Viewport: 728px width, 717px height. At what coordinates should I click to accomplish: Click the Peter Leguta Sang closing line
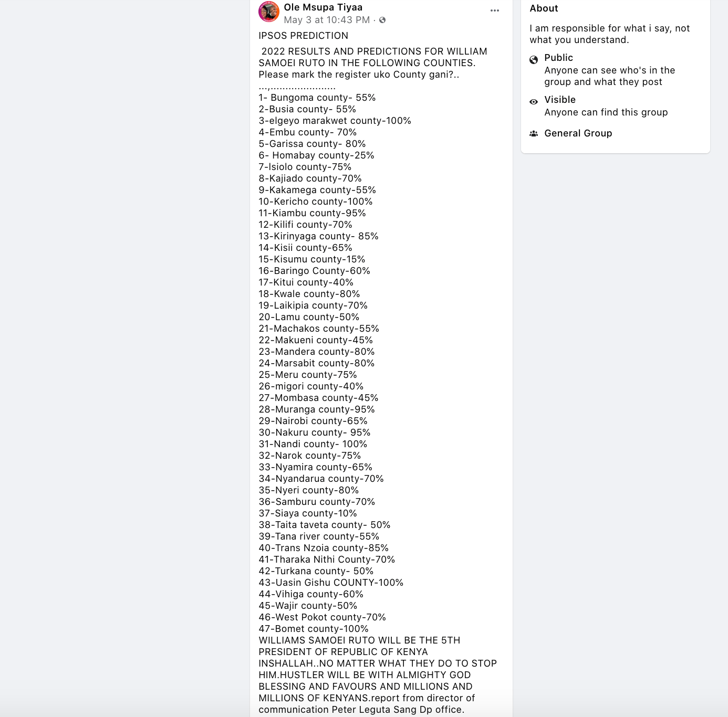(361, 710)
